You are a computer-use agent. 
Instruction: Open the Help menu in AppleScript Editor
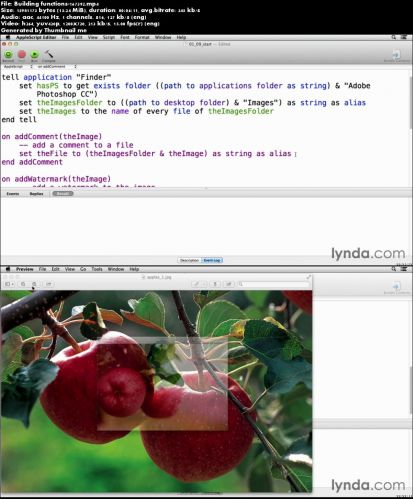click(181, 37)
